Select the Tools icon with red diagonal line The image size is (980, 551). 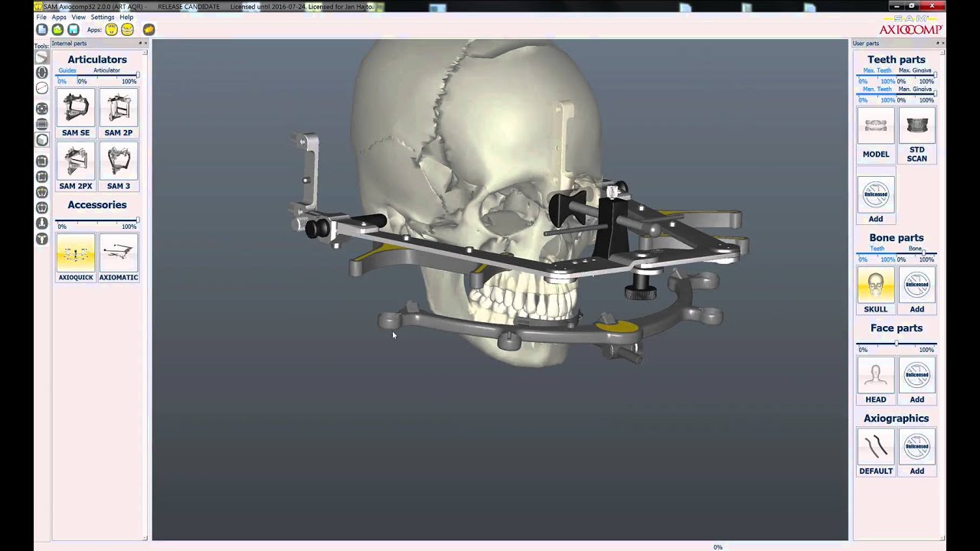click(x=42, y=88)
